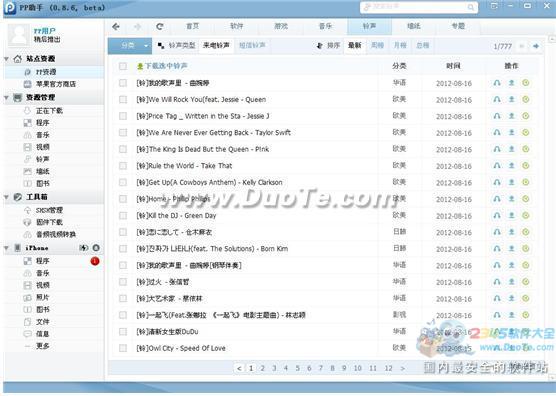Click the iPhone device sync icon
This screenshot has height=396, width=556.
(84, 248)
